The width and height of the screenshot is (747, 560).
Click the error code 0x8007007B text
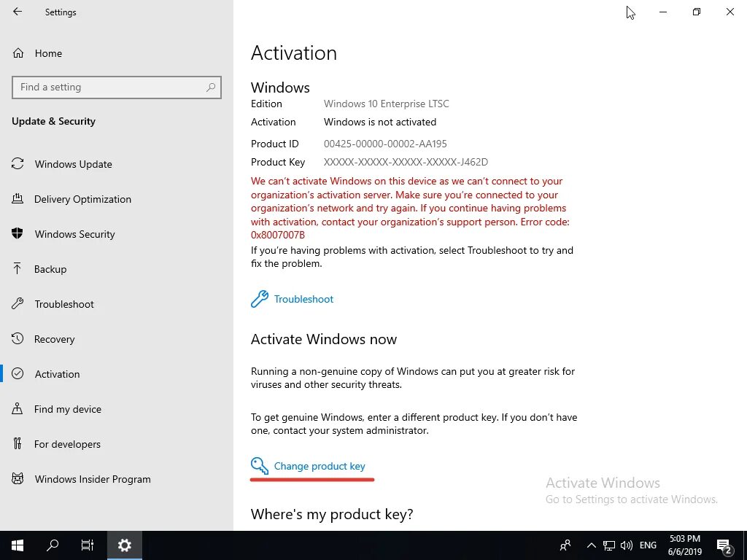(x=278, y=235)
